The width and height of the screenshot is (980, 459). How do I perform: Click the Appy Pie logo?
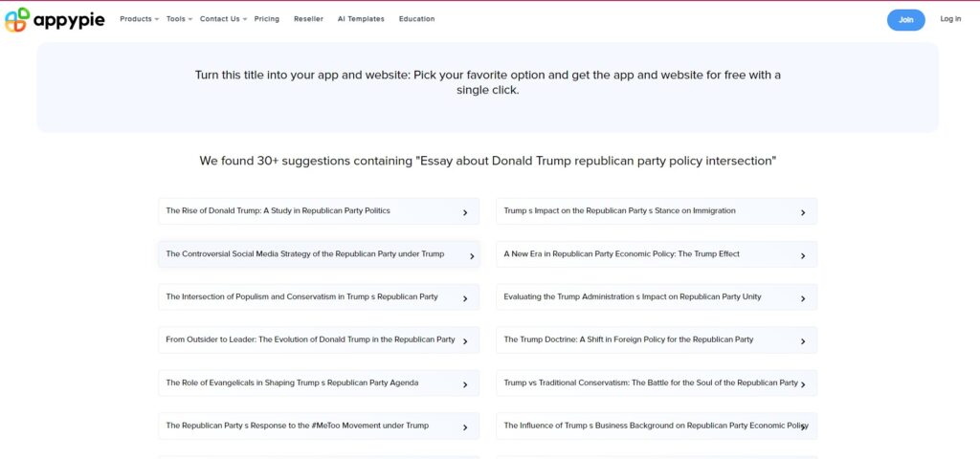tap(55, 19)
